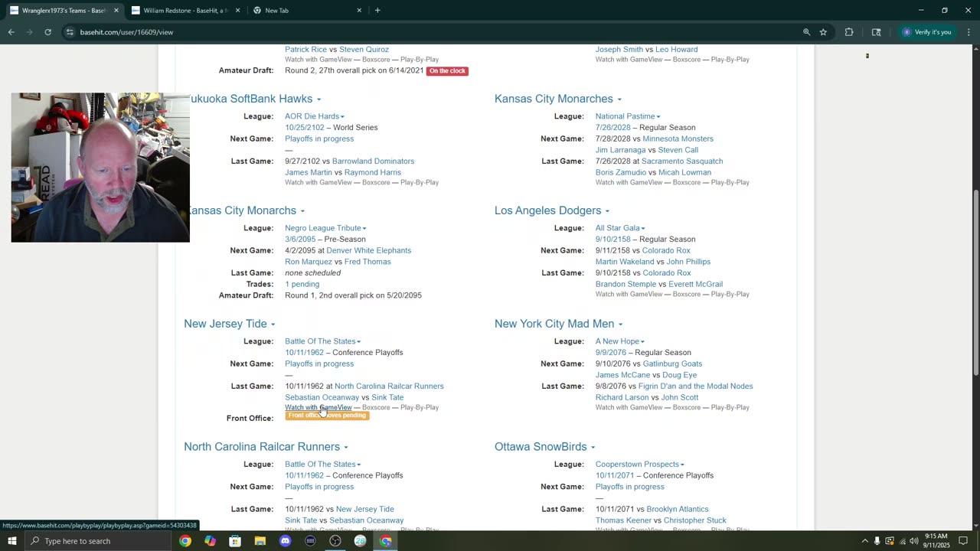This screenshot has width=980, height=551.
Task: Close the New Tab tab
Action: 359,11
